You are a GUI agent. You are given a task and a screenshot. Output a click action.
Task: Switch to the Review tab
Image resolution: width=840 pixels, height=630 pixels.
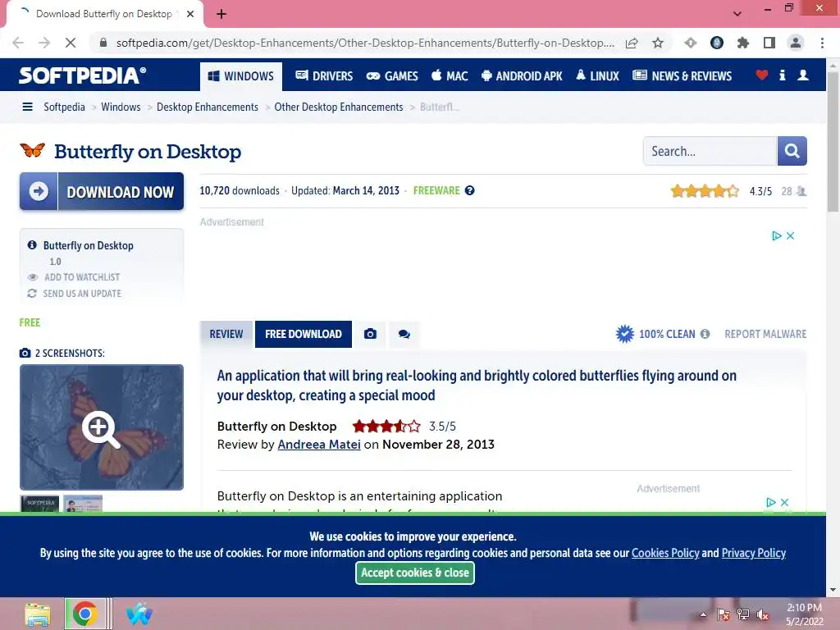click(226, 335)
